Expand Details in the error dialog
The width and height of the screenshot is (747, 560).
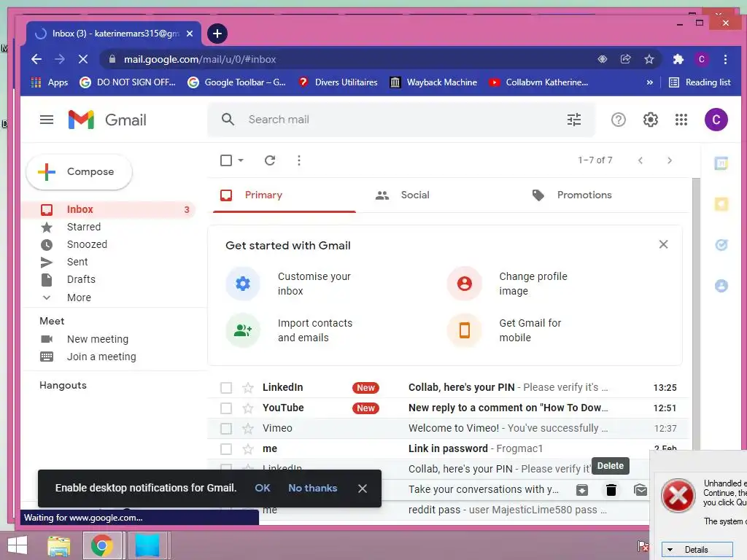697,550
